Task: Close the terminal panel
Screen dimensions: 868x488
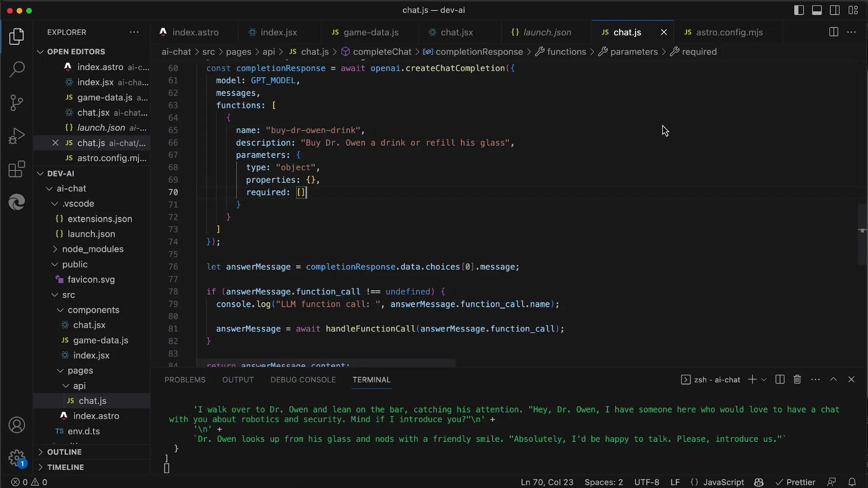Action: tap(851, 379)
